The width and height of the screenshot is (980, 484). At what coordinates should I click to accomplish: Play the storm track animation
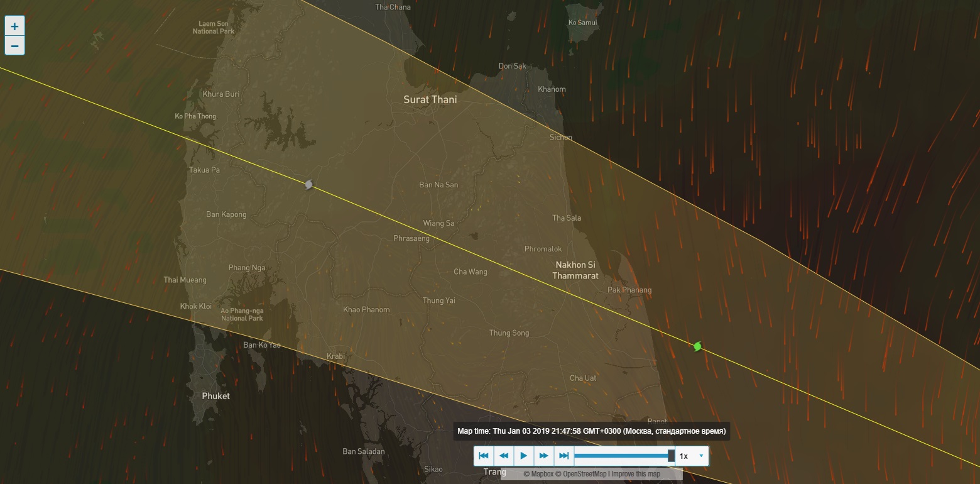click(523, 456)
